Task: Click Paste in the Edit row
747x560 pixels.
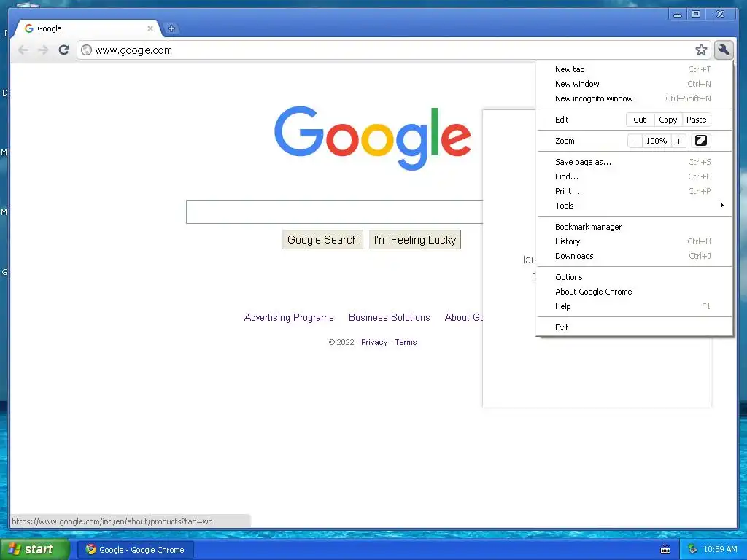Action: coord(696,120)
